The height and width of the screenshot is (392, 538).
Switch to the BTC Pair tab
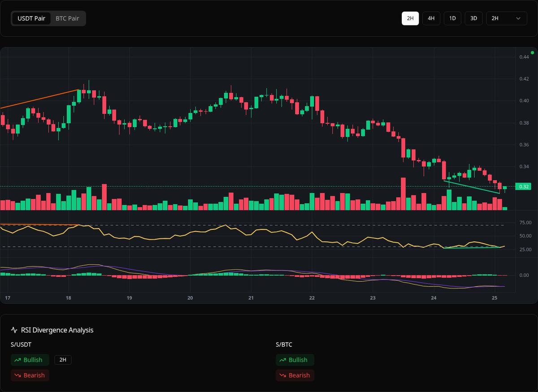pyautogui.click(x=67, y=19)
